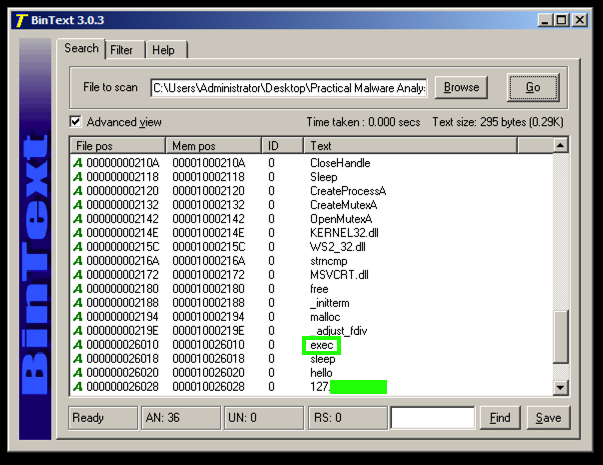Select the OpenMutexA text entry
603x465 pixels.
click(x=341, y=219)
